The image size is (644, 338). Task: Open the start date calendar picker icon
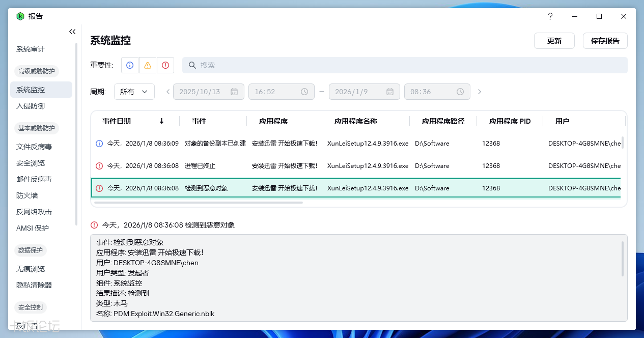tap(234, 92)
